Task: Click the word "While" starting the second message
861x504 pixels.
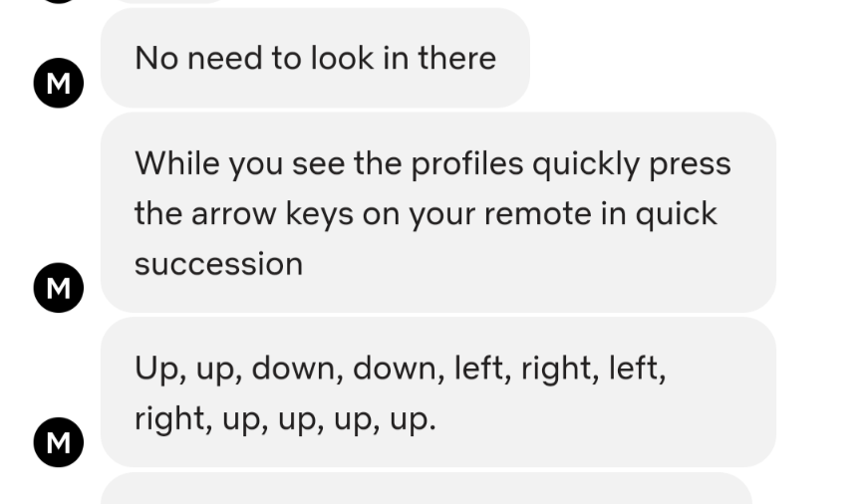Action: click(176, 163)
